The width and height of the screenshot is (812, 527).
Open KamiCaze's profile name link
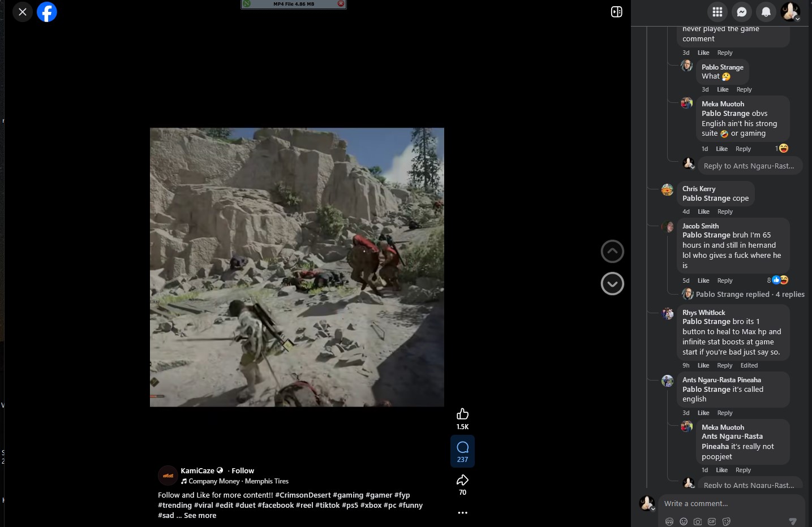pos(197,470)
